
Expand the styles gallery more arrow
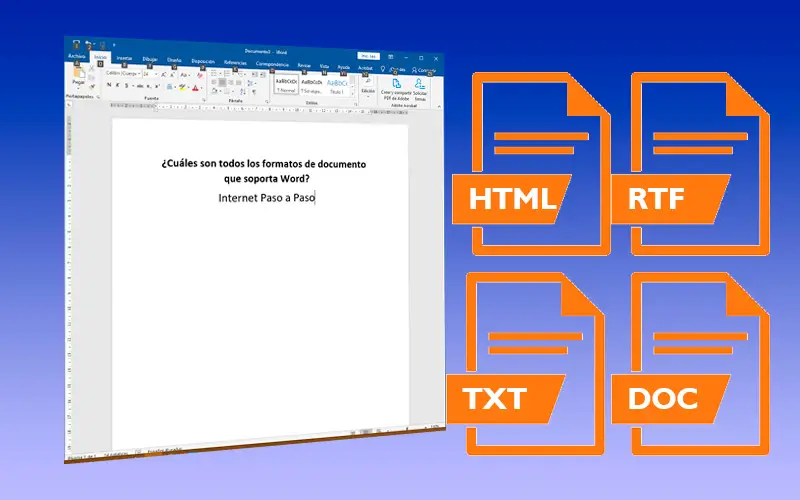(353, 94)
